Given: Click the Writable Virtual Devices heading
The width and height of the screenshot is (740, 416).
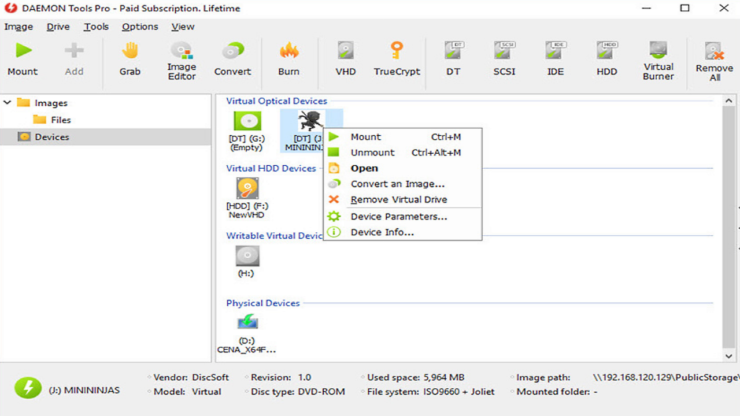Looking at the screenshot, I should click(x=274, y=236).
